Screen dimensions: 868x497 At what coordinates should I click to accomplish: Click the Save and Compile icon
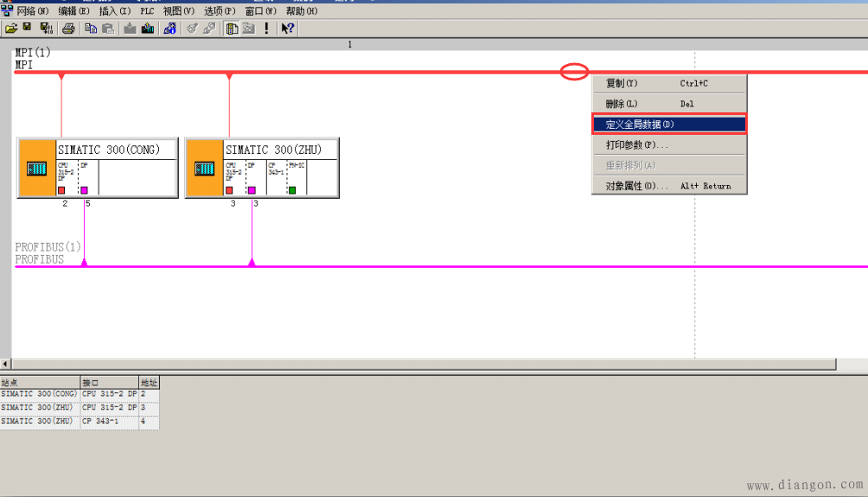47,29
